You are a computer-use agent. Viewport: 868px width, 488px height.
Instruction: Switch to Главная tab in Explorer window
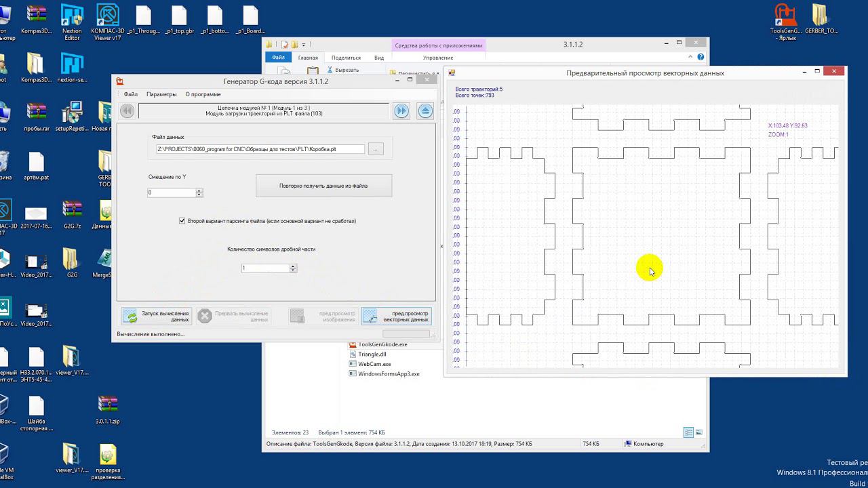pyautogui.click(x=308, y=58)
